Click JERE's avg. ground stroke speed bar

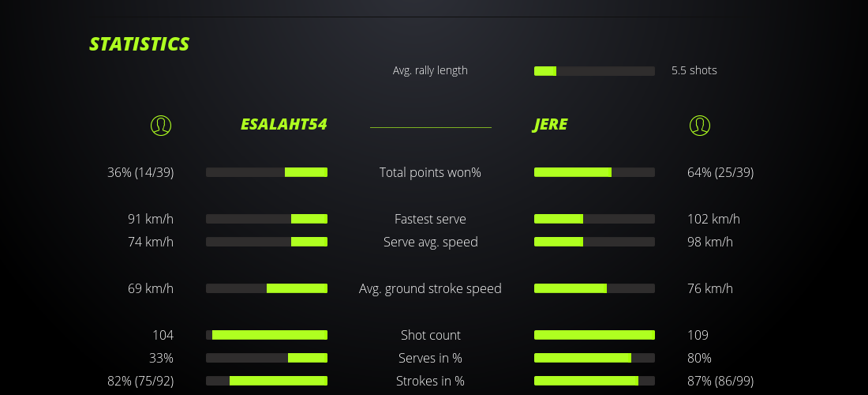click(x=594, y=288)
